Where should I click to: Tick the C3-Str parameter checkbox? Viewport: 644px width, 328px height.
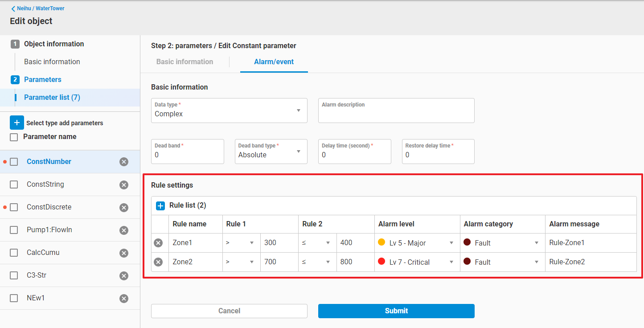pos(14,275)
